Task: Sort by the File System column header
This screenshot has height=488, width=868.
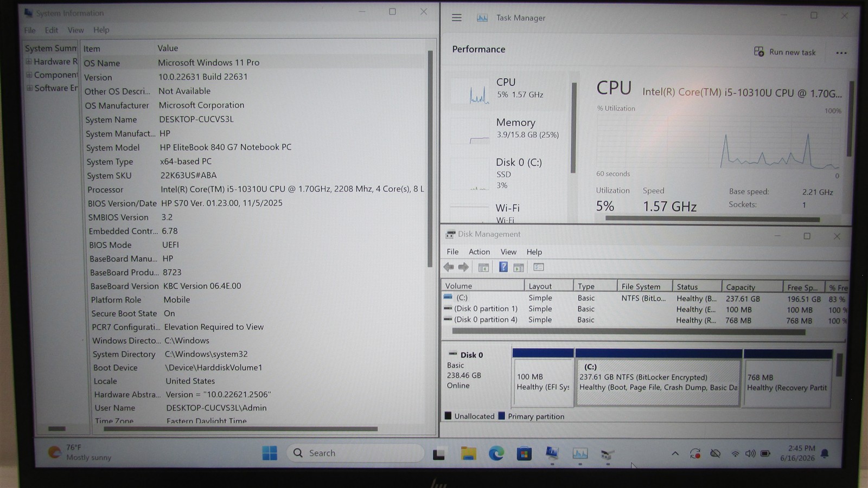Action: pyautogui.click(x=644, y=286)
